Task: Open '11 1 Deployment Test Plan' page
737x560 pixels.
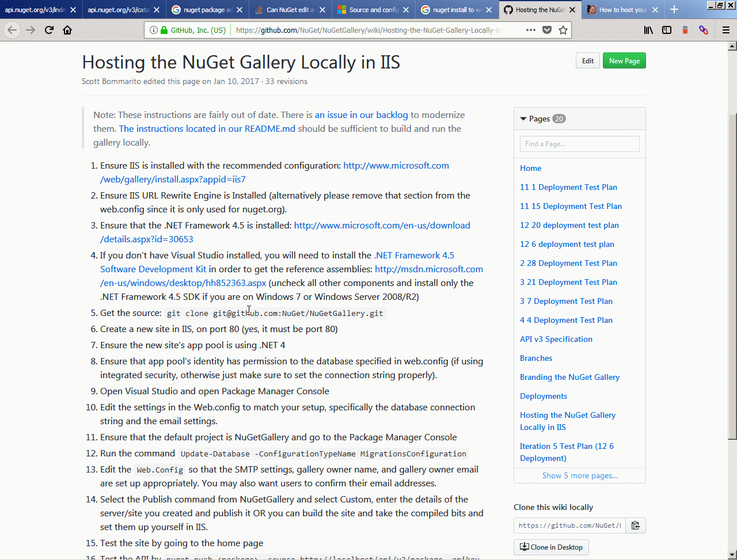Action: click(x=568, y=187)
